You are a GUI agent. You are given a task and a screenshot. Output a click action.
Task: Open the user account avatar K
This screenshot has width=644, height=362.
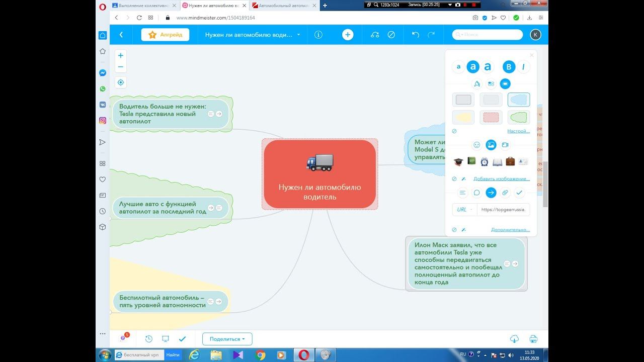(535, 35)
